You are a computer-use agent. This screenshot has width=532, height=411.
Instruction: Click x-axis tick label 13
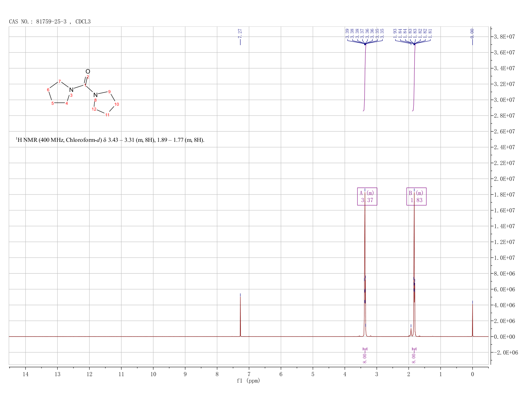tap(57, 374)
